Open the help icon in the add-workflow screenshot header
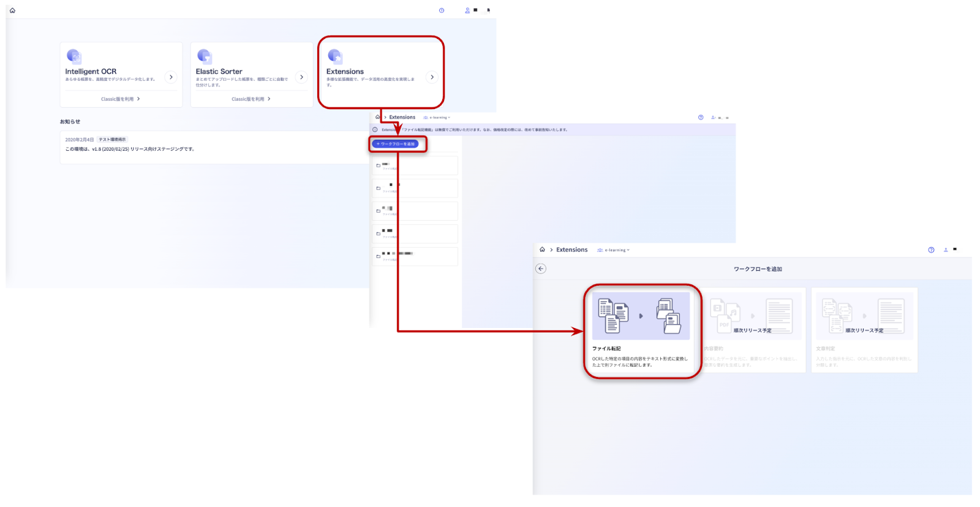This screenshot has width=980, height=507. pos(931,250)
